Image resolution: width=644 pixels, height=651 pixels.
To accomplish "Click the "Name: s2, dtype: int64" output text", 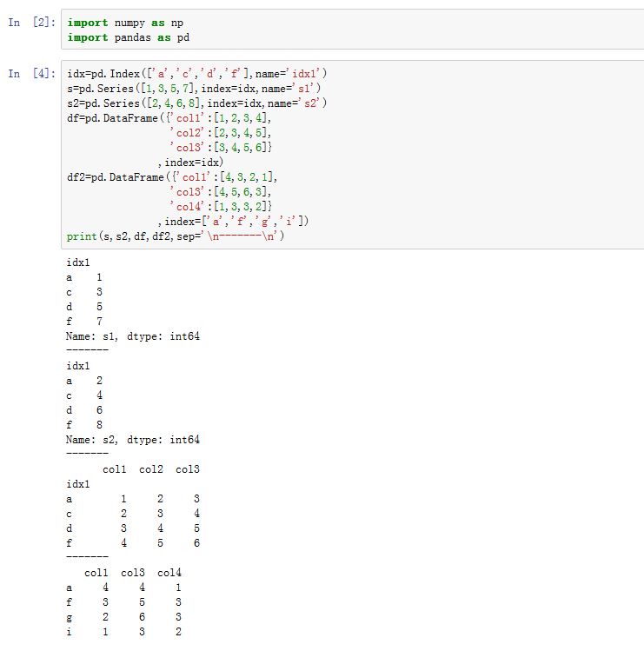I will [x=133, y=440].
